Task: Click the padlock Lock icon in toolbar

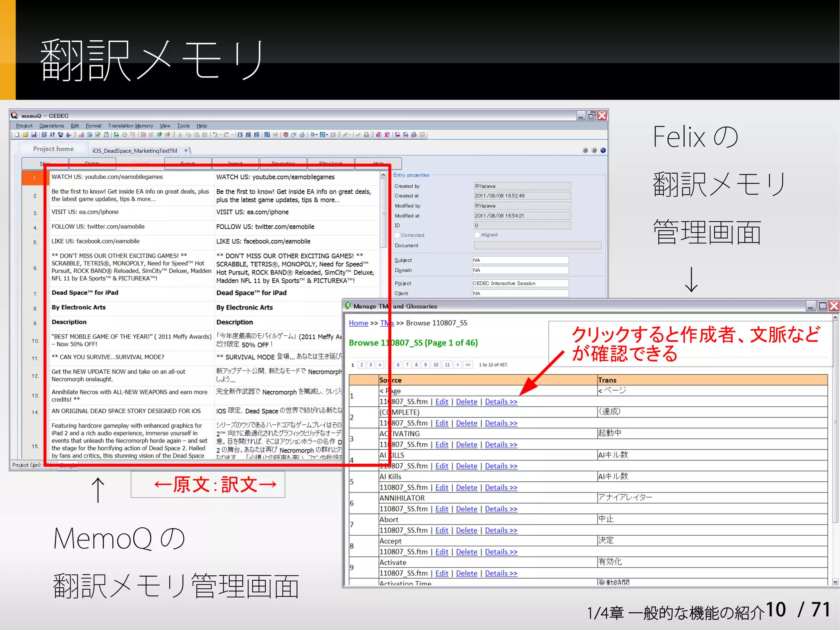Action: tap(366, 135)
